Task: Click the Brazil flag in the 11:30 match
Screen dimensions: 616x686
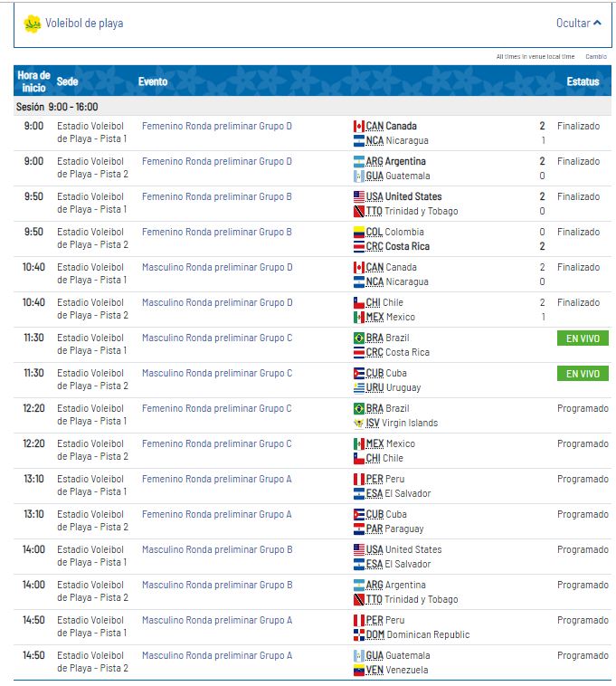Action: 359,338
